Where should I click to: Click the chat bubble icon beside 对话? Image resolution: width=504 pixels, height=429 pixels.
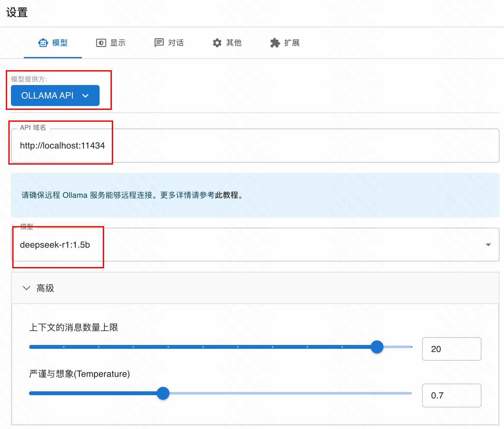(159, 43)
